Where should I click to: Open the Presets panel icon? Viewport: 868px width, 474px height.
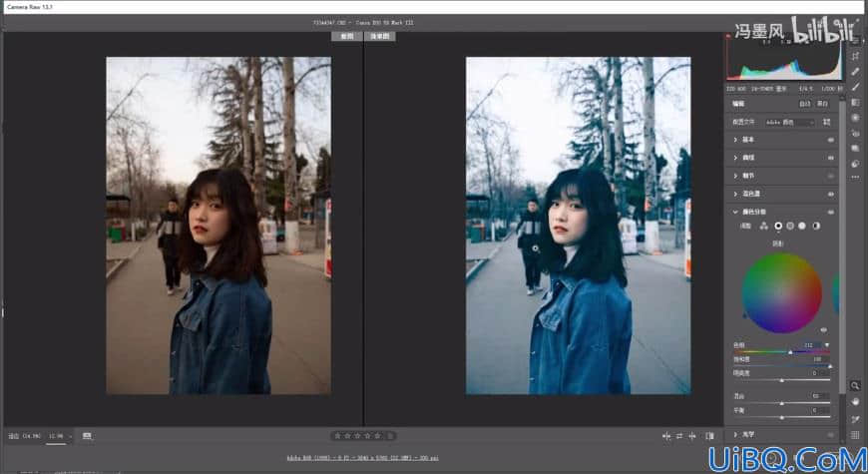(x=856, y=164)
